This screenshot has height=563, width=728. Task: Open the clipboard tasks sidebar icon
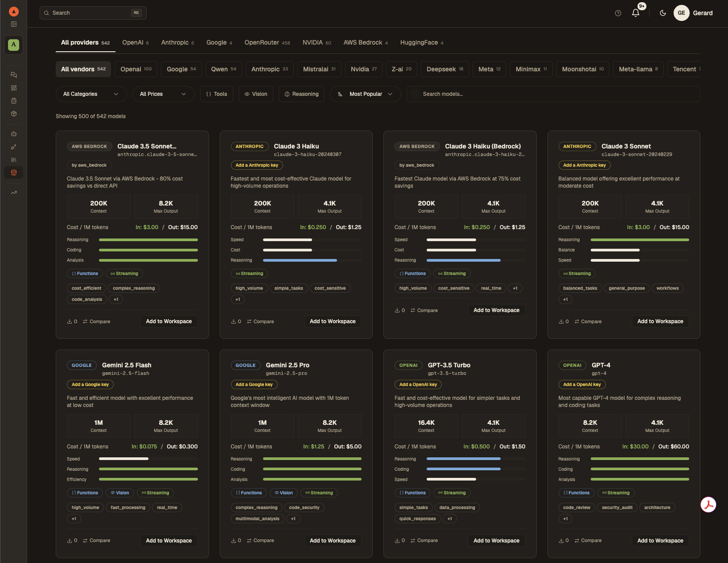[x=14, y=101]
